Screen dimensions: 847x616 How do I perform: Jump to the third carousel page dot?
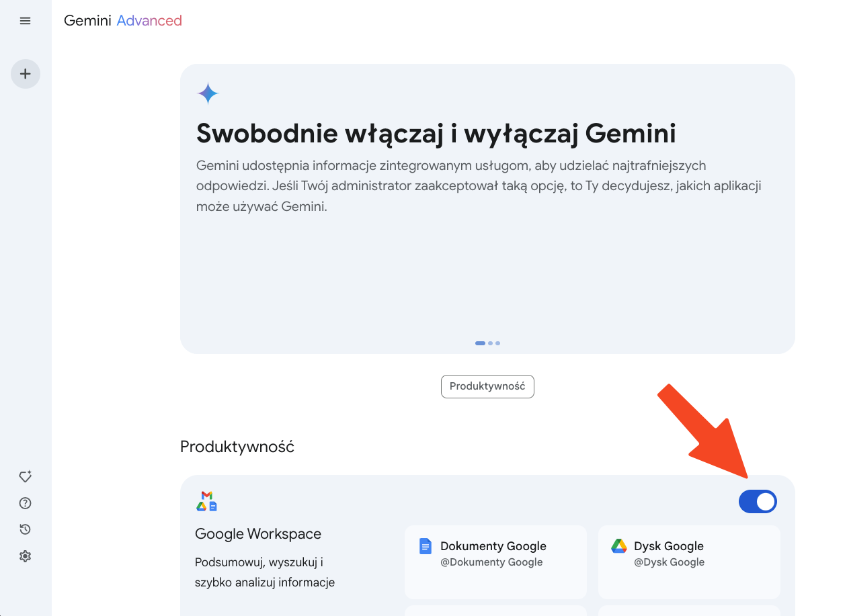pyautogui.click(x=497, y=343)
